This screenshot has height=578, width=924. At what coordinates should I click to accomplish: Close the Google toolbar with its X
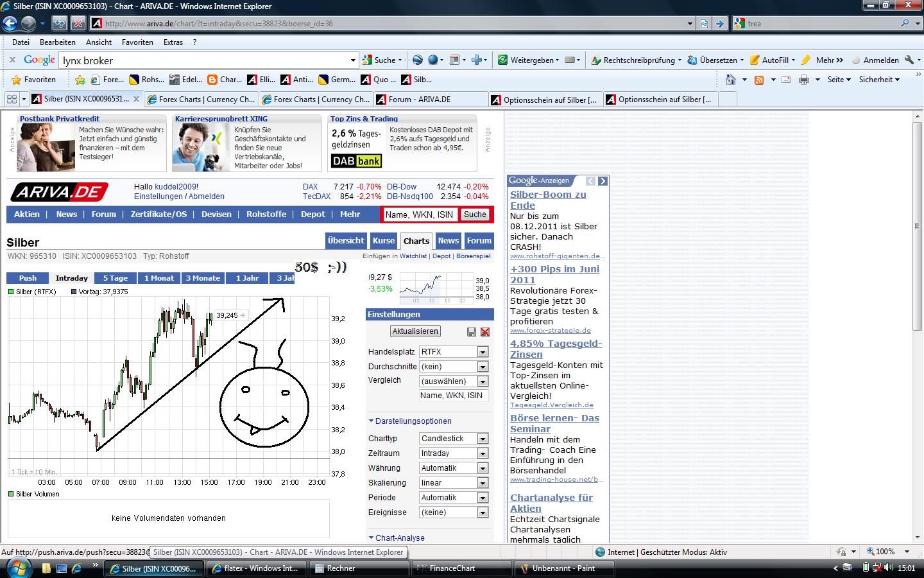[12, 60]
